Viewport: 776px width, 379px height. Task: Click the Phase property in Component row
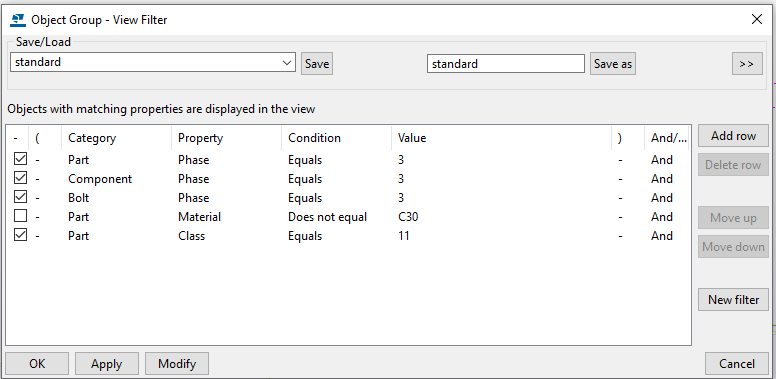194,179
